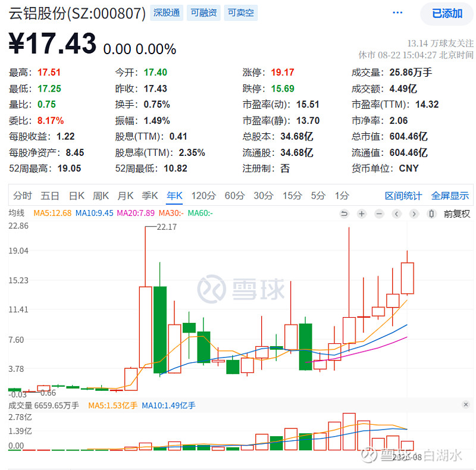Open 区间统计 range statistics

[x=403, y=196]
